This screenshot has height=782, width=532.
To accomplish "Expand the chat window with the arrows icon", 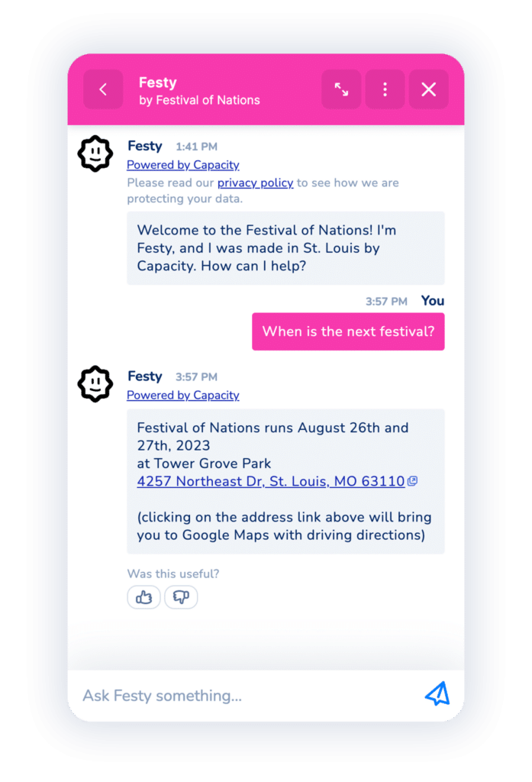I will point(341,89).
